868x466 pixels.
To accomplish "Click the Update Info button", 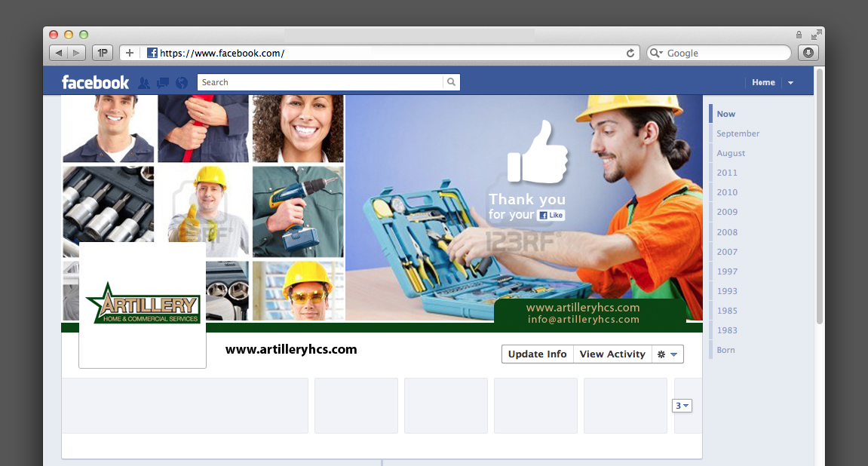I will tap(537, 354).
